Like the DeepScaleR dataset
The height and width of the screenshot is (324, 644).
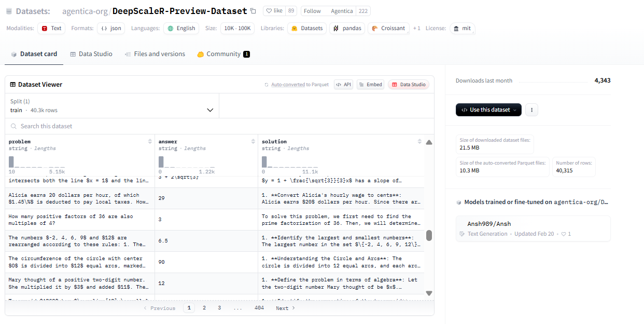(275, 11)
